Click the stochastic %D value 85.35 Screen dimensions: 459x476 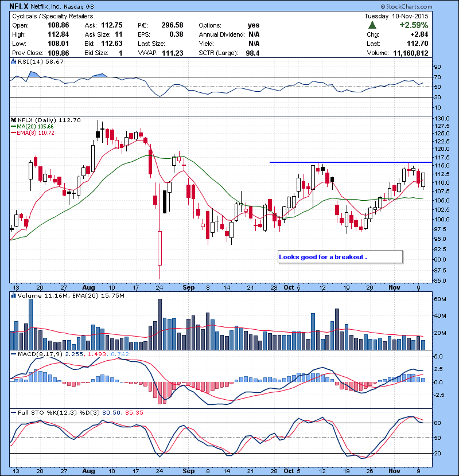[x=134, y=412]
